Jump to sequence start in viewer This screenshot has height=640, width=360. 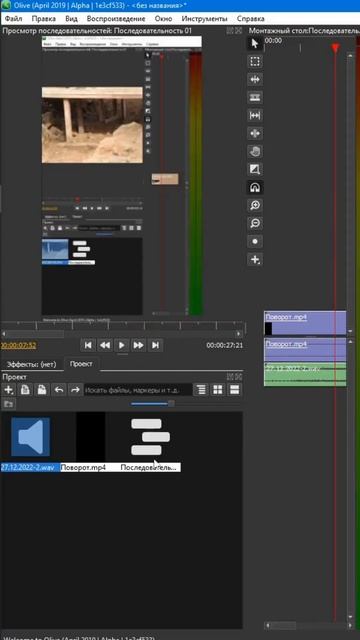[x=88, y=345]
